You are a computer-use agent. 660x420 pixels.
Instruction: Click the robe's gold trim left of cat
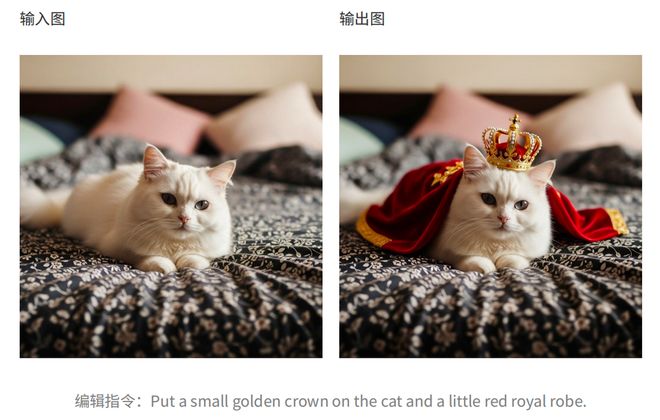pos(371,231)
